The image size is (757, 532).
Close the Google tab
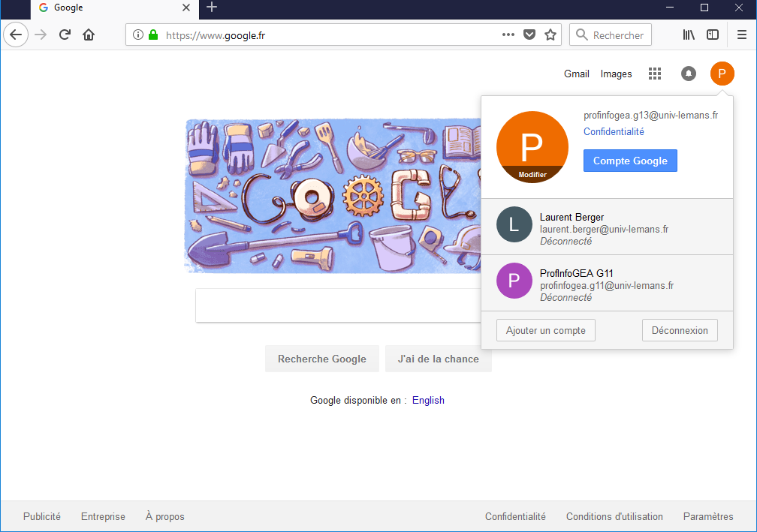point(186,8)
